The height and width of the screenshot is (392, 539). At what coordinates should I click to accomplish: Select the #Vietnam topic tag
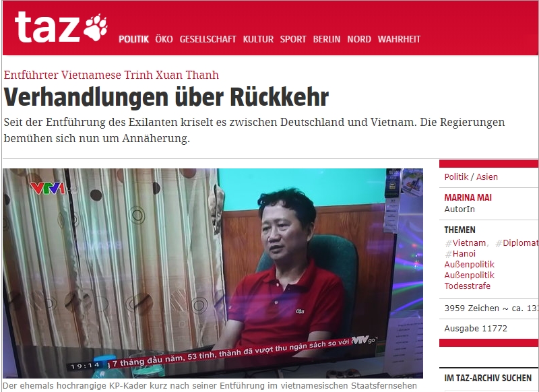coord(466,243)
